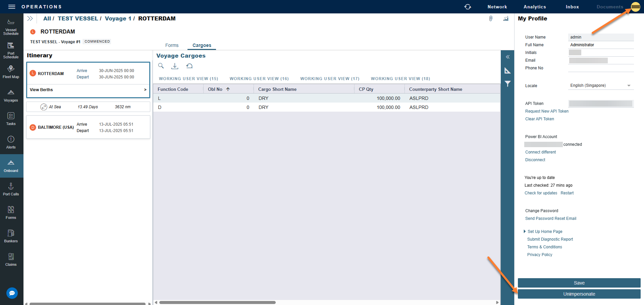The image size is (644, 305).
Task: Click the attachment paperclip icon
Action: (x=491, y=19)
